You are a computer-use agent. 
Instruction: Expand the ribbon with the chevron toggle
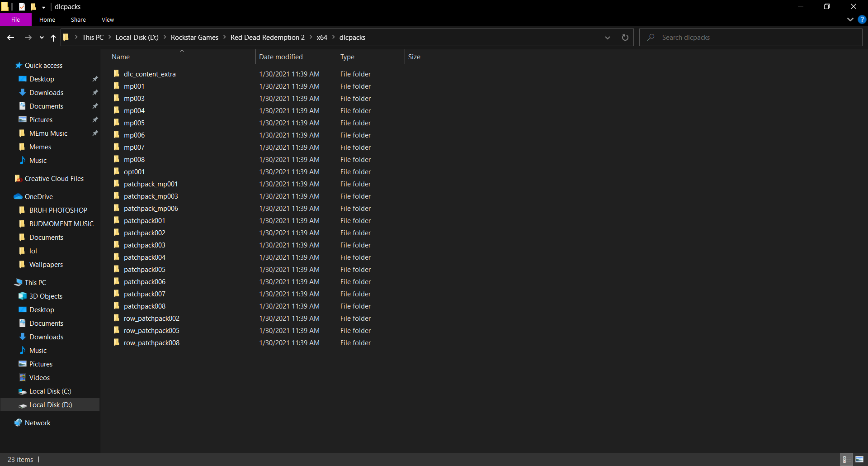click(849, 19)
